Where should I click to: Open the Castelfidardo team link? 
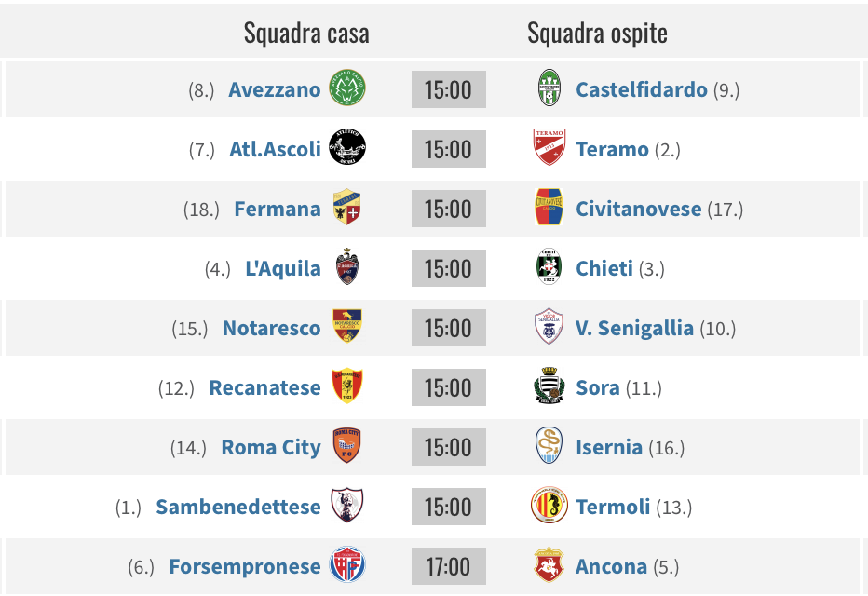tap(642, 90)
